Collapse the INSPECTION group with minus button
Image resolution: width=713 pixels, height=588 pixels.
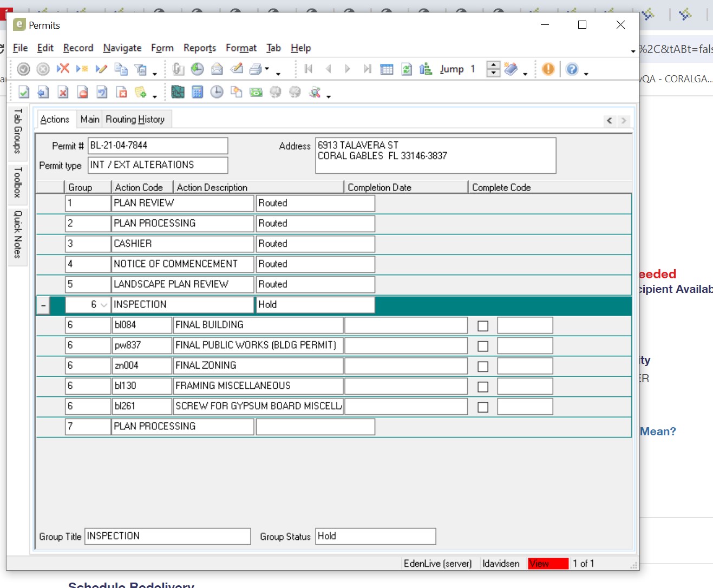coord(43,305)
